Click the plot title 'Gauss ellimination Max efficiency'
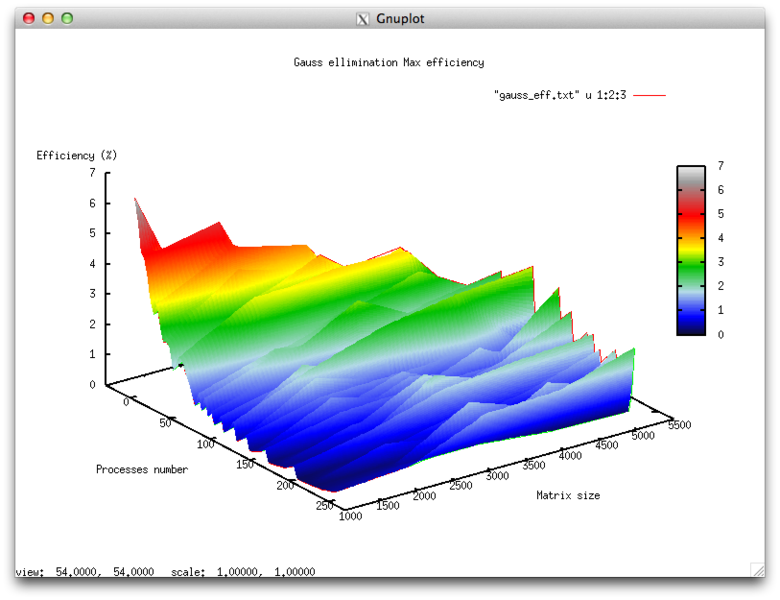Screen dimensions: 780x600 tap(389, 62)
